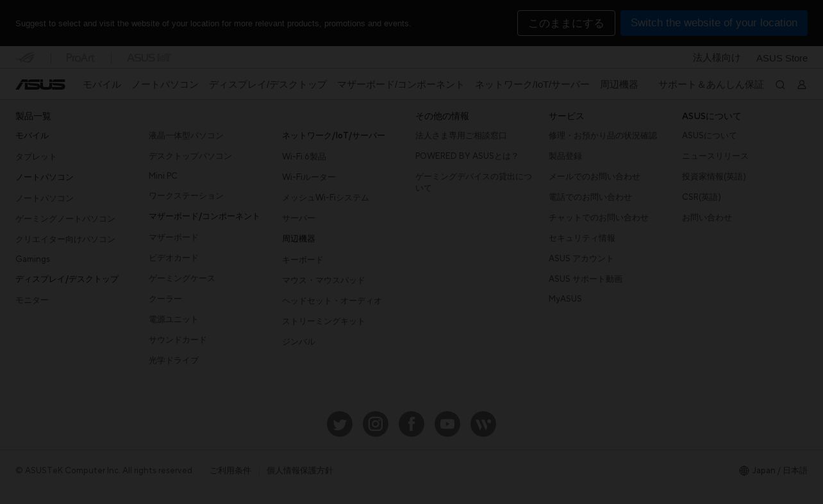Open the ASUS IoT logo link

click(149, 58)
